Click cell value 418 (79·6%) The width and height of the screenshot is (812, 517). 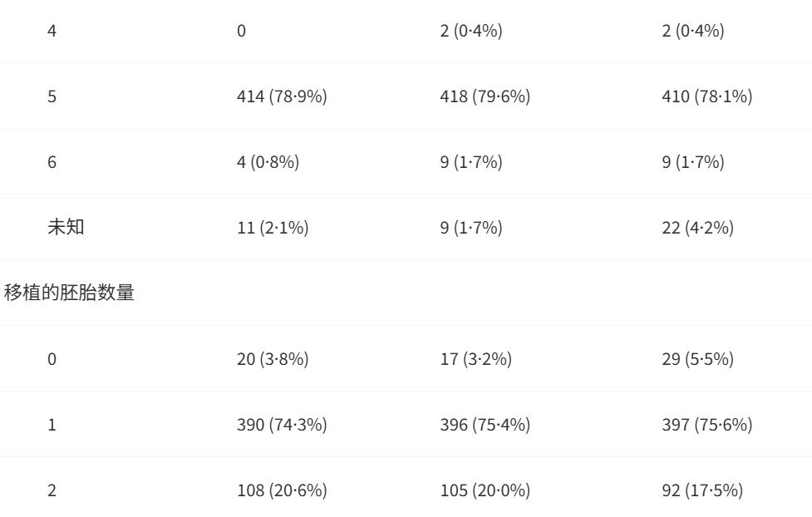(x=485, y=96)
